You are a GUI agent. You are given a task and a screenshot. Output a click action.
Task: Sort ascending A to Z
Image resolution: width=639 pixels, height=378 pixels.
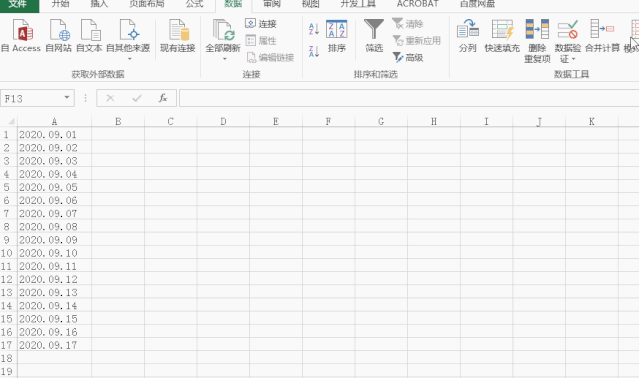[x=313, y=29]
